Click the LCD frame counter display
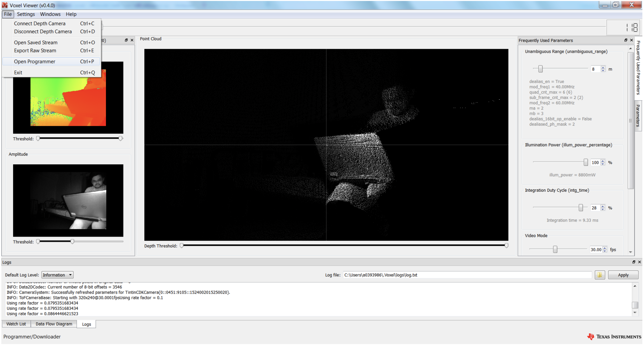The width and height of the screenshot is (644, 347). (623, 27)
